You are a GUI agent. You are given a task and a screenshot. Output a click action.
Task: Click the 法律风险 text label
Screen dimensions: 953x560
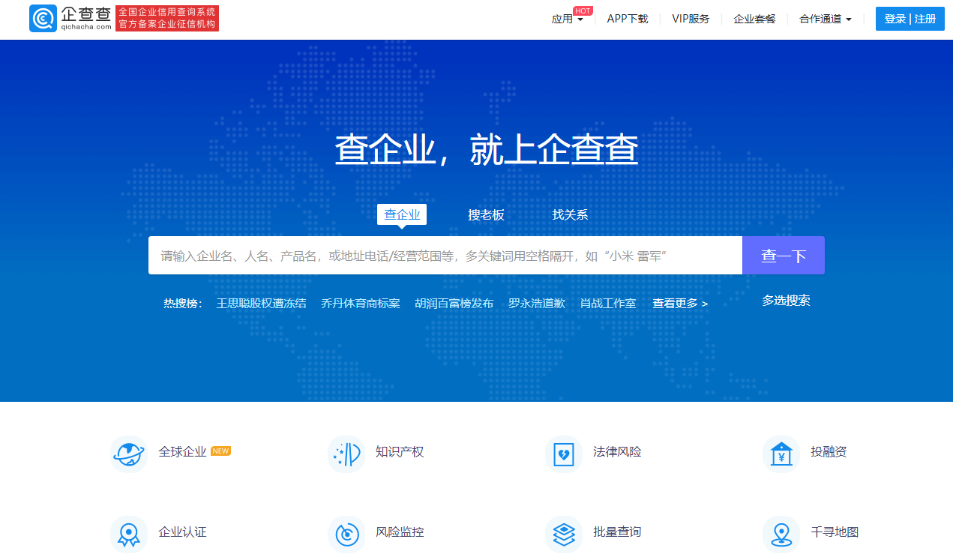tap(617, 452)
